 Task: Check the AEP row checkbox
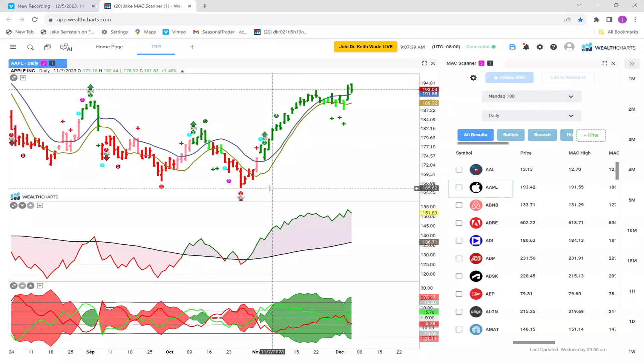(x=459, y=294)
